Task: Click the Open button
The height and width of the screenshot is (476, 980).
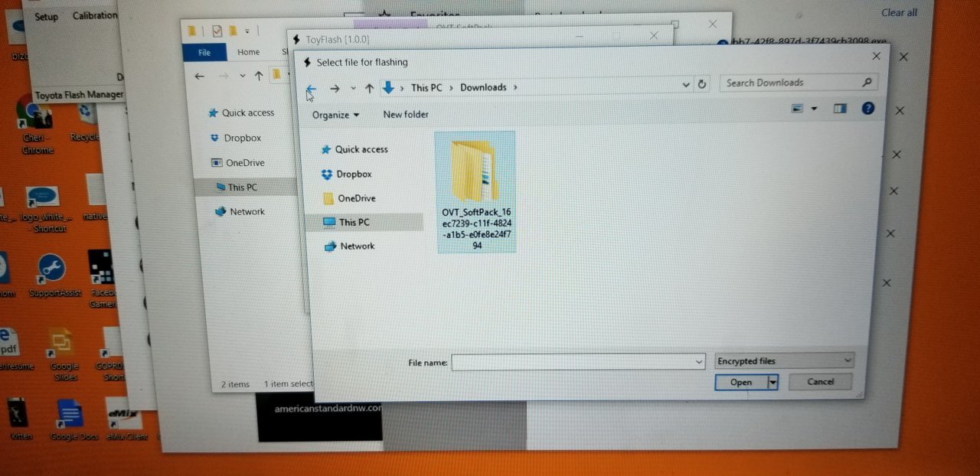Action: [741, 382]
